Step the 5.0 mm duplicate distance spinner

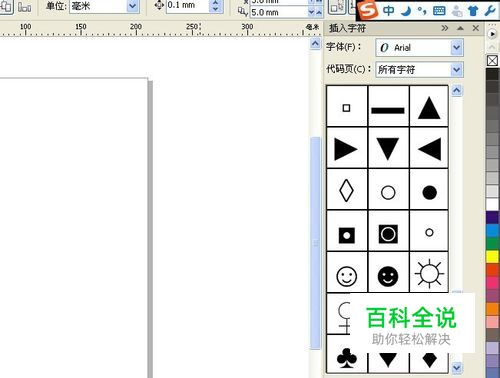pos(316,13)
